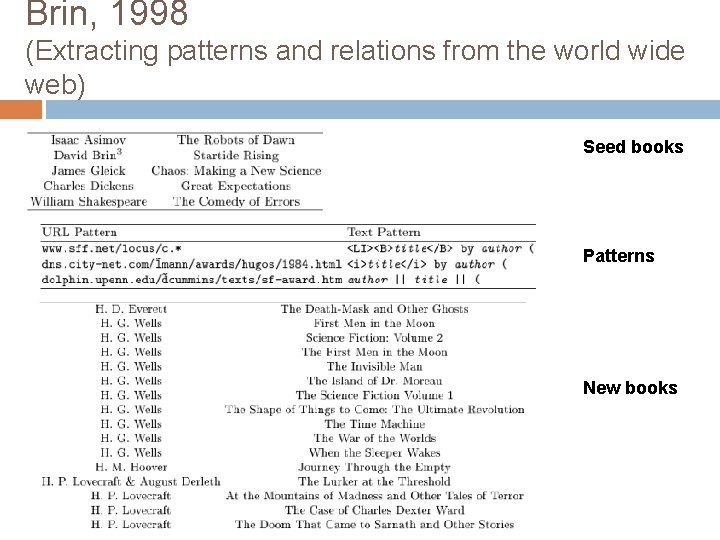Click 'Journey Through the Empty' title
Viewport: 720px width, 540px height.
(374, 467)
